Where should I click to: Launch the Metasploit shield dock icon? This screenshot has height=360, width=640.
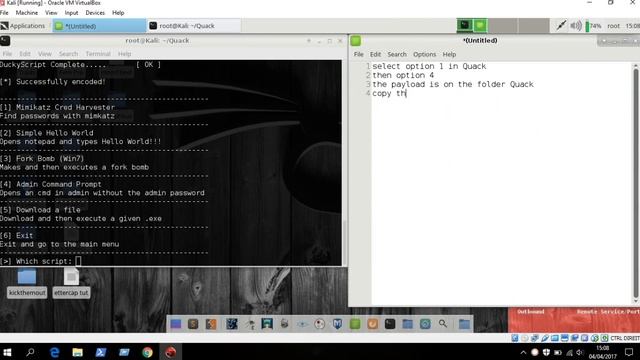(x=337, y=324)
